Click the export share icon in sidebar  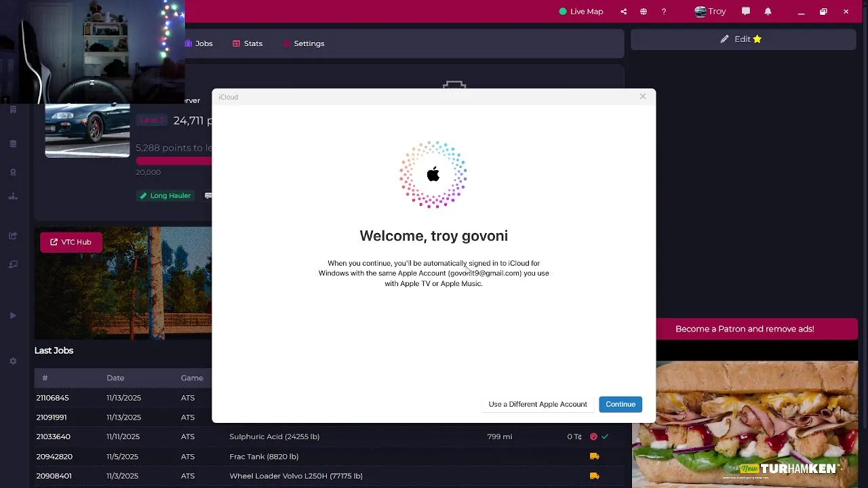[x=12, y=236]
